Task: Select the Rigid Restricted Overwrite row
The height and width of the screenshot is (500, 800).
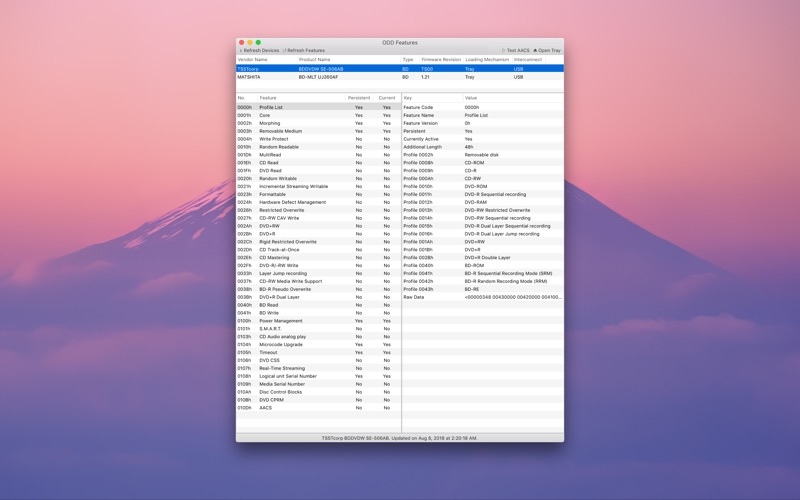Action: point(318,242)
